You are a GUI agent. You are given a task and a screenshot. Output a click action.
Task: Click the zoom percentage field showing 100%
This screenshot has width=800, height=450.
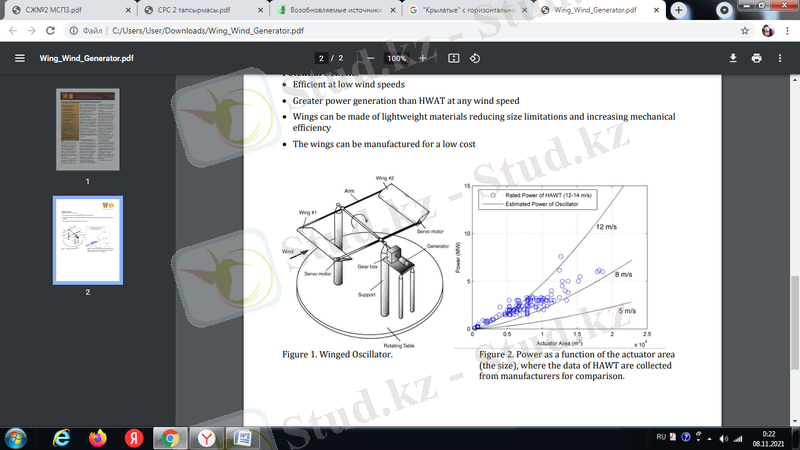click(396, 58)
